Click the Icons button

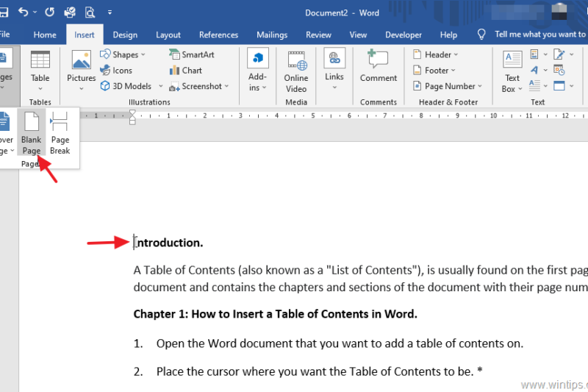click(116, 70)
